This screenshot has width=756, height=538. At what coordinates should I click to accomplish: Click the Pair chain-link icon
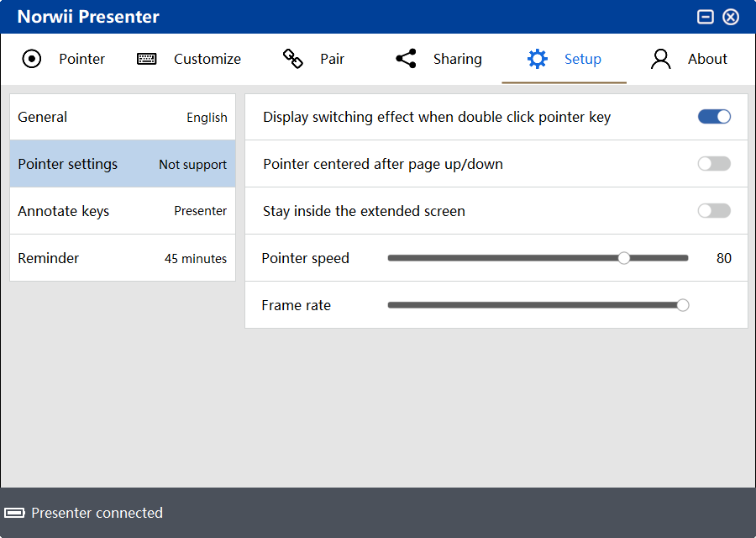pos(292,59)
